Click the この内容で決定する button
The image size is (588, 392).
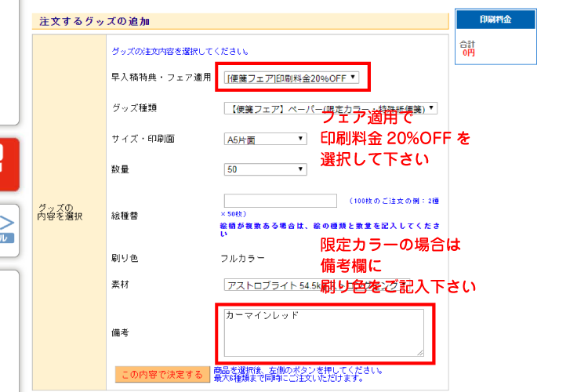click(162, 375)
